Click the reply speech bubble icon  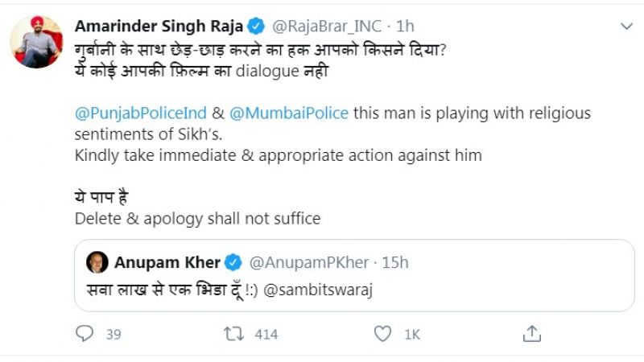click(x=85, y=333)
